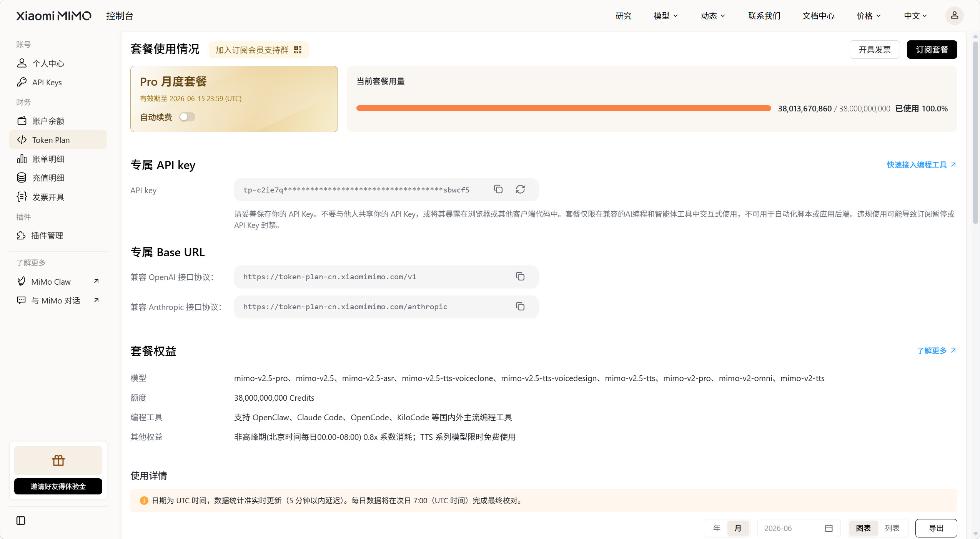Regenerate the API key with refresh icon
Viewport: 980px width, 539px height.
click(520, 189)
